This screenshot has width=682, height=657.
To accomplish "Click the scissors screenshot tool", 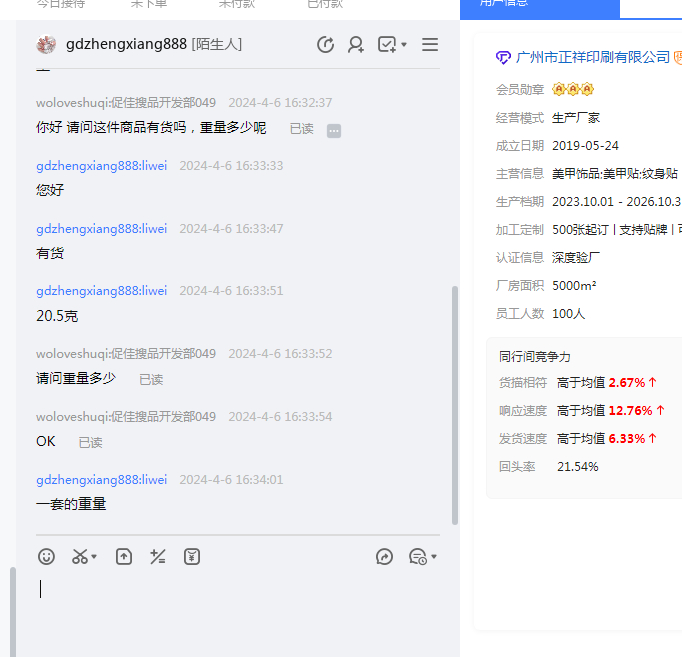I will 79,557.
